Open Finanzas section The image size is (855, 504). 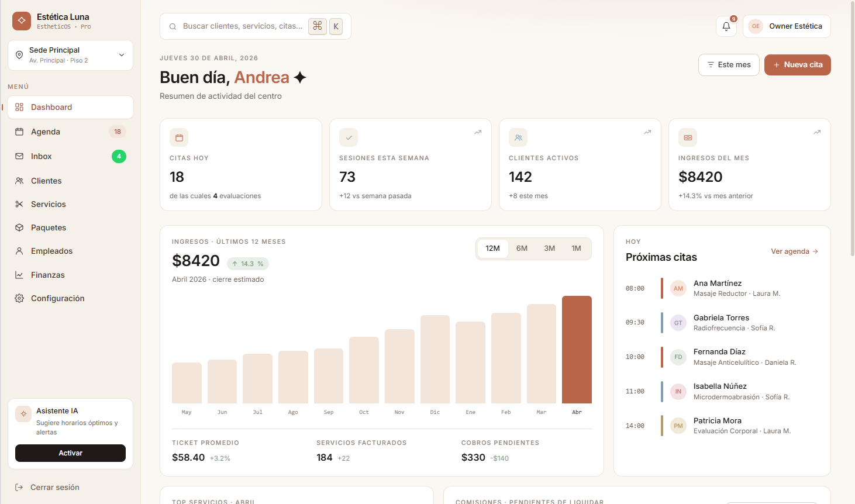[71, 275]
